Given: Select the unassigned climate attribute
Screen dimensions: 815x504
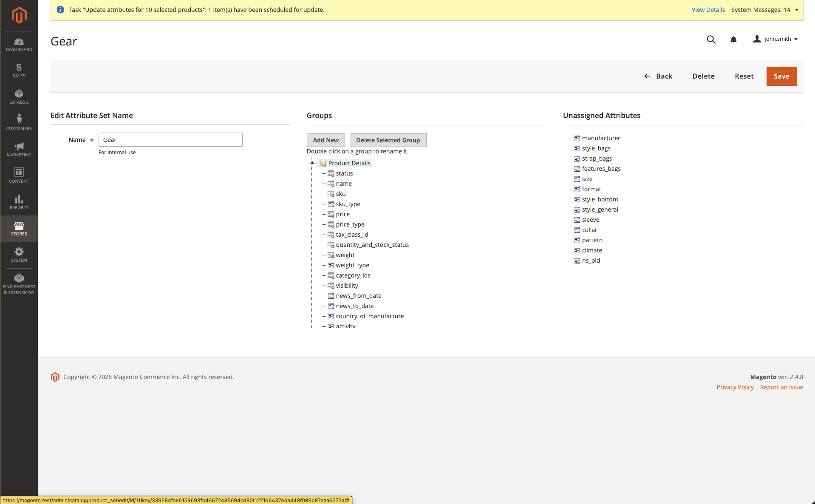Looking at the screenshot, I should pyautogui.click(x=592, y=250).
